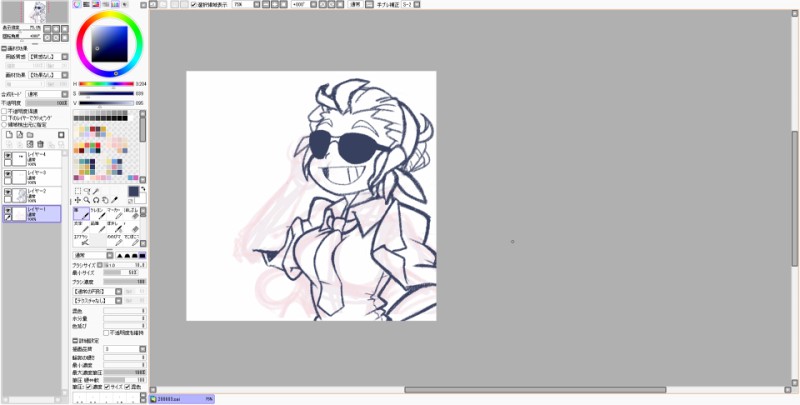Adjust the saturation S slider
This screenshot has width=800, height=405.
106,93
